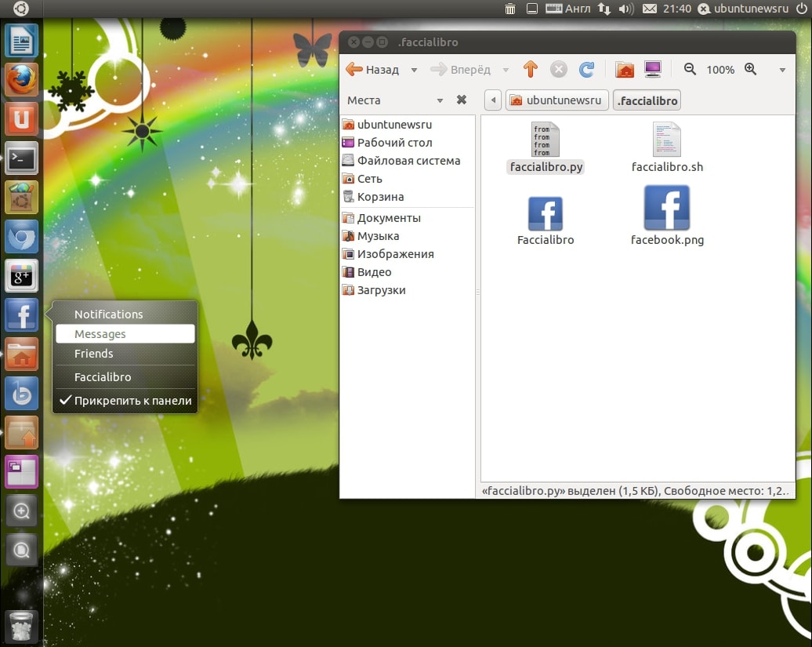
Task: Open the package upload launcher icon
Action: pos(21,433)
